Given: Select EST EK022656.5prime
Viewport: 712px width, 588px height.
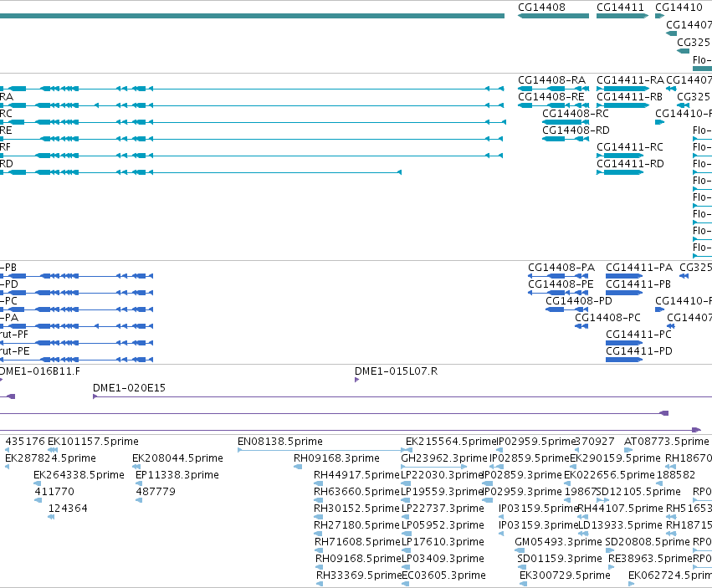Looking at the screenshot, I should (x=568, y=483).
